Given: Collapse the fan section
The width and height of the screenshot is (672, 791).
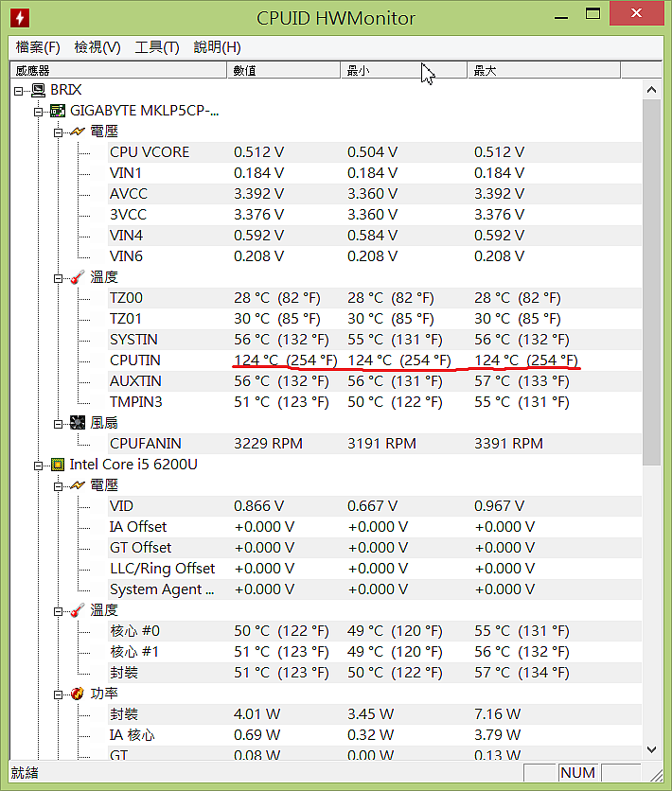Looking at the screenshot, I should 58,424.
